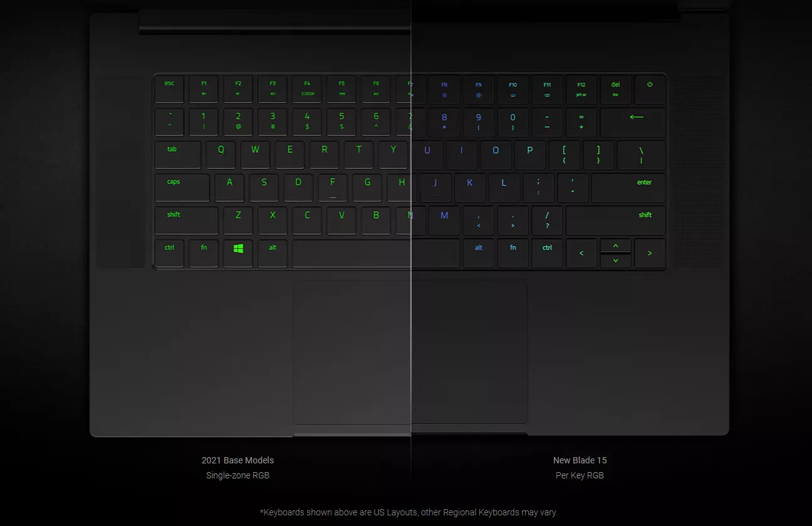Click the F6 play/pause key
Screen dimensions: 812x526
(x=376, y=90)
